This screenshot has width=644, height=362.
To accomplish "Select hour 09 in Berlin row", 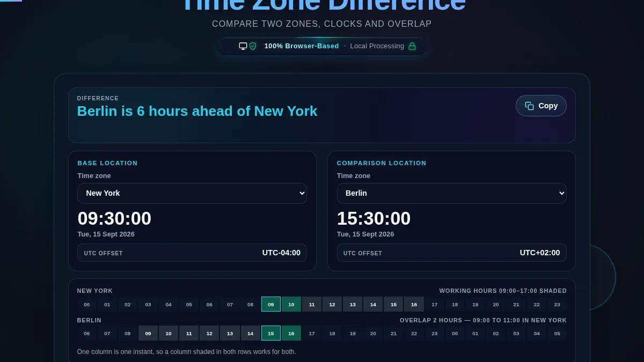I will point(148,333).
